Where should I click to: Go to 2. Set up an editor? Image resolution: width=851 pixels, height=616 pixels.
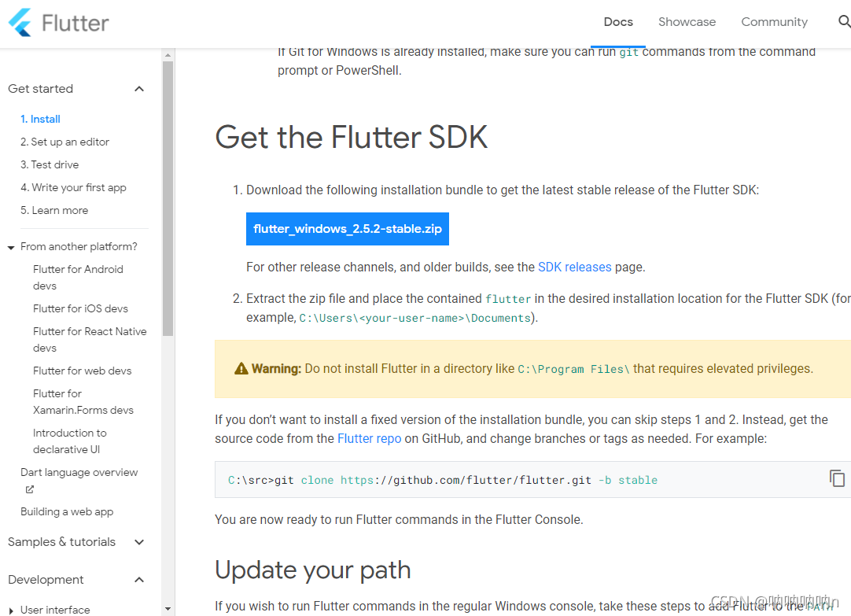pyautogui.click(x=64, y=142)
